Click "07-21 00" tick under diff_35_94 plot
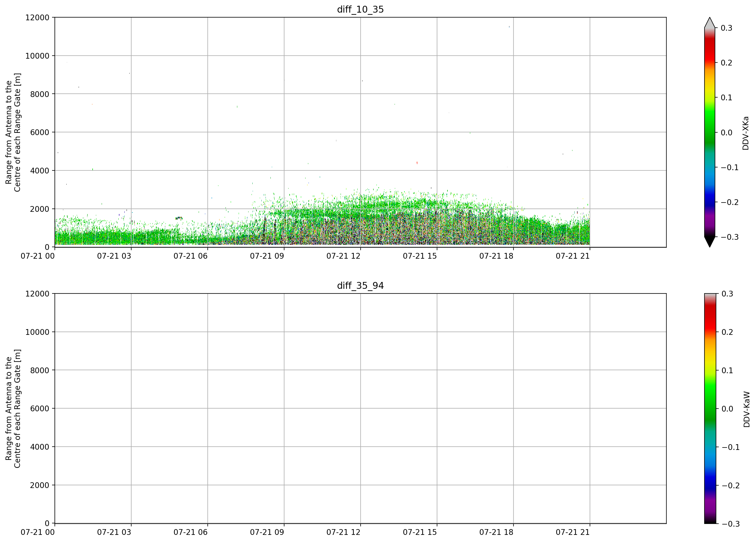Screen dimensions: 756x542 click(38, 532)
